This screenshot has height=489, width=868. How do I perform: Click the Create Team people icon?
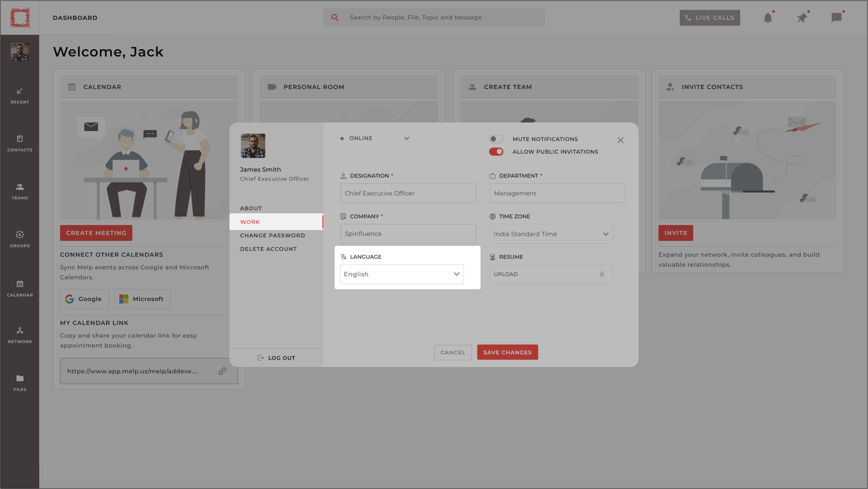472,87
